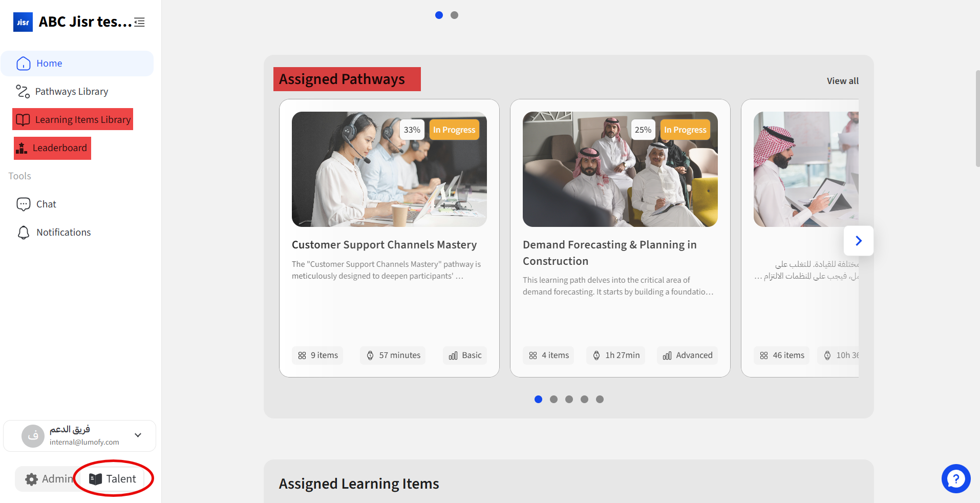Click the page vertical scrollbar
This screenshot has width=980, height=503.
(x=977, y=119)
